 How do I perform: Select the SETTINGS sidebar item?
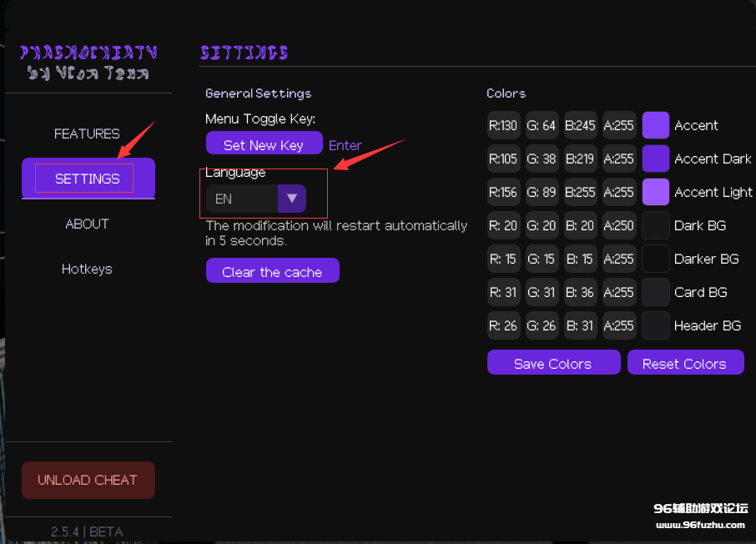coord(88,179)
